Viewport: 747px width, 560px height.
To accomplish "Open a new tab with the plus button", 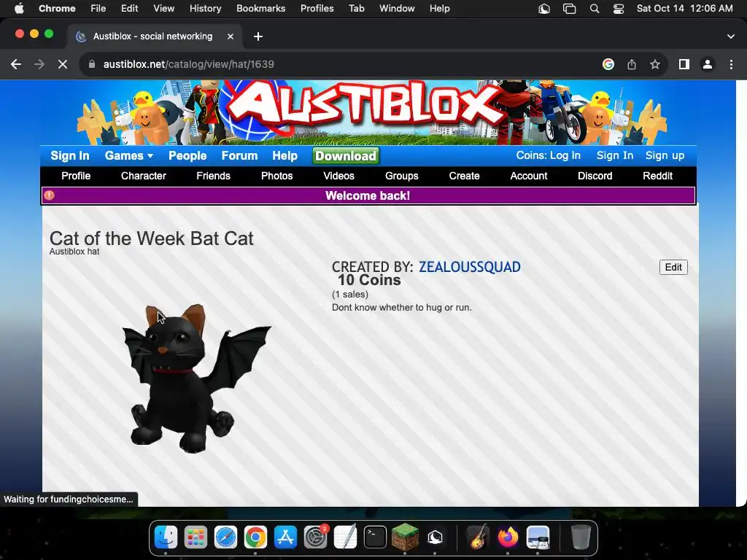I will click(x=258, y=36).
